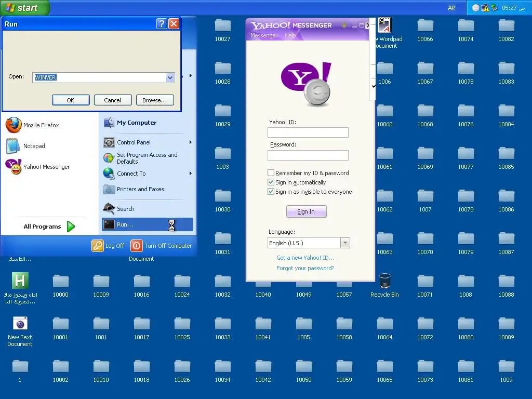
Task: Expand the Connect To submenu arrow
Action: [x=191, y=174]
